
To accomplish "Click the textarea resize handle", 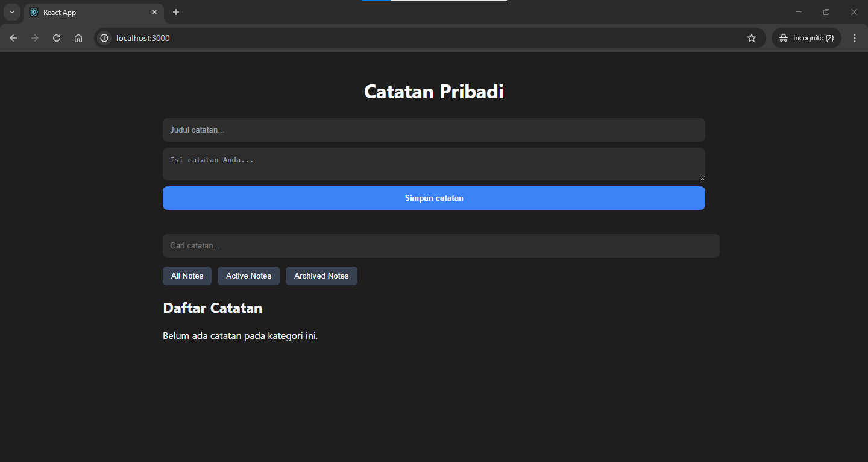I will 702,178.
